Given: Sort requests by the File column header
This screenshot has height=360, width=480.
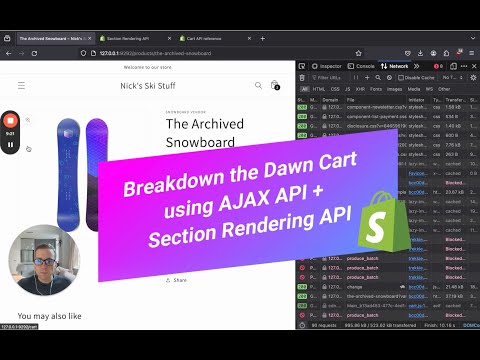Looking at the screenshot, I should tap(376, 100).
